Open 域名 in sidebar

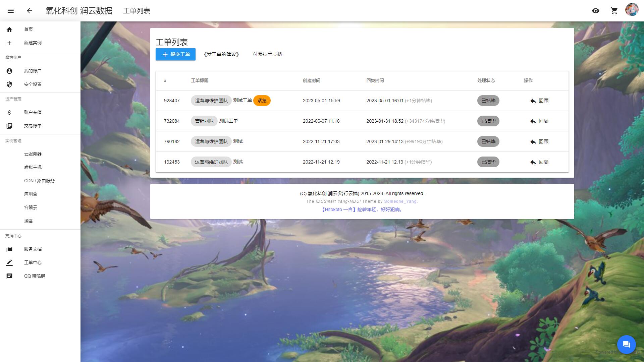(x=40, y=221)
